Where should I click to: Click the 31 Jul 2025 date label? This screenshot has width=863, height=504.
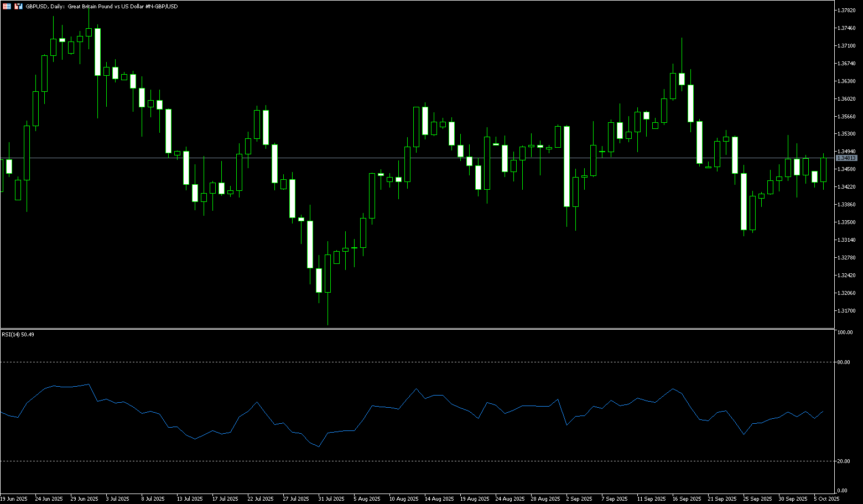click(330, 499)
